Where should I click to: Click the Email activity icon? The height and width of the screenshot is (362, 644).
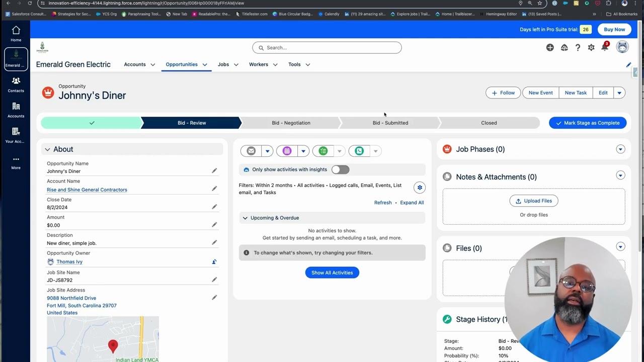[251, 151]
